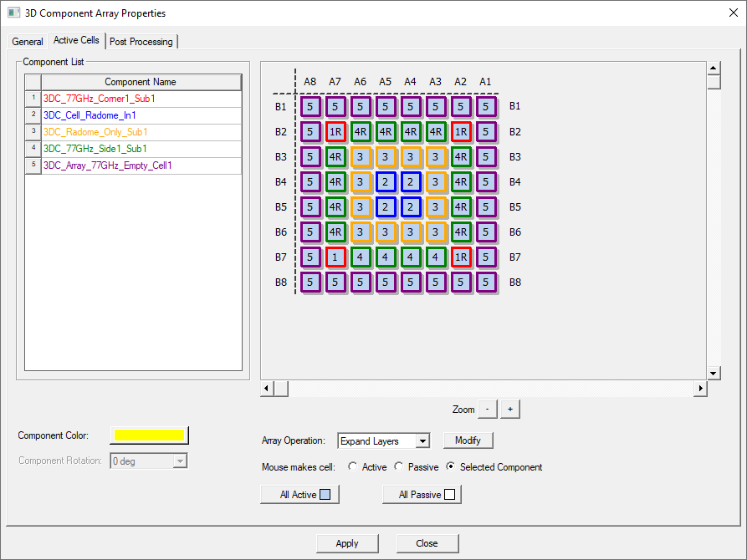Click row header number 5 in component list

click(33, 165)
